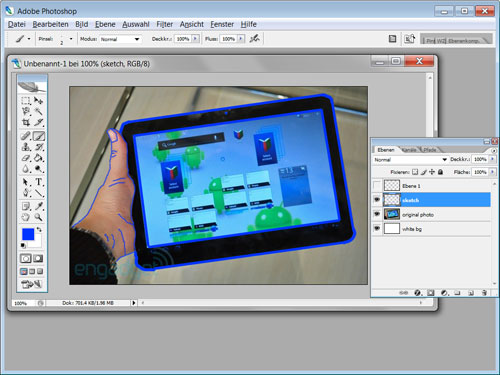Delete layer with trash icon
This screenshot has width=500, height=375.
[x=484, y=293]
